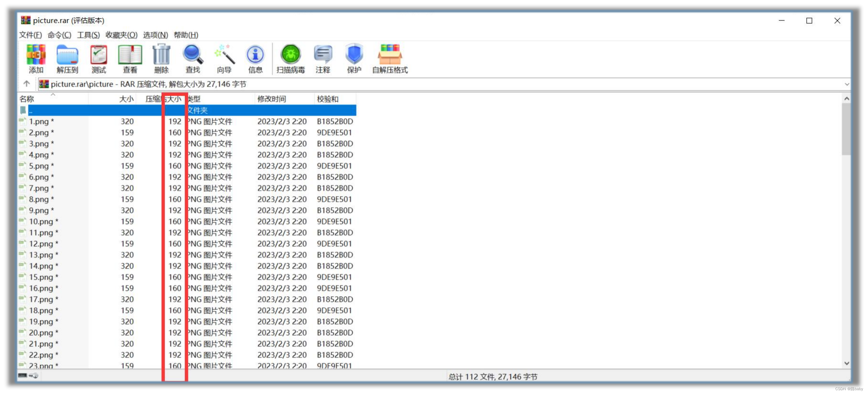
Task: Go up one folder level arrow
Action: tap(27, 84)
